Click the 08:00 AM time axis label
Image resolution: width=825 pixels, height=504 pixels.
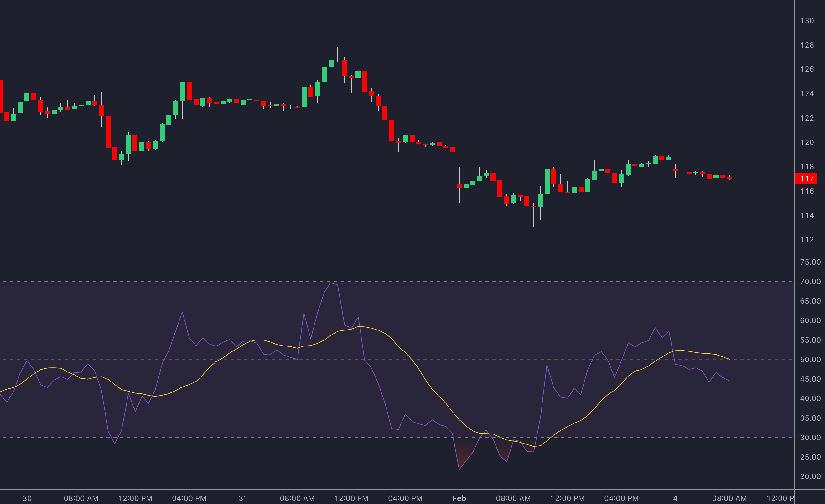pyautogui.click(x=81, y=498)
